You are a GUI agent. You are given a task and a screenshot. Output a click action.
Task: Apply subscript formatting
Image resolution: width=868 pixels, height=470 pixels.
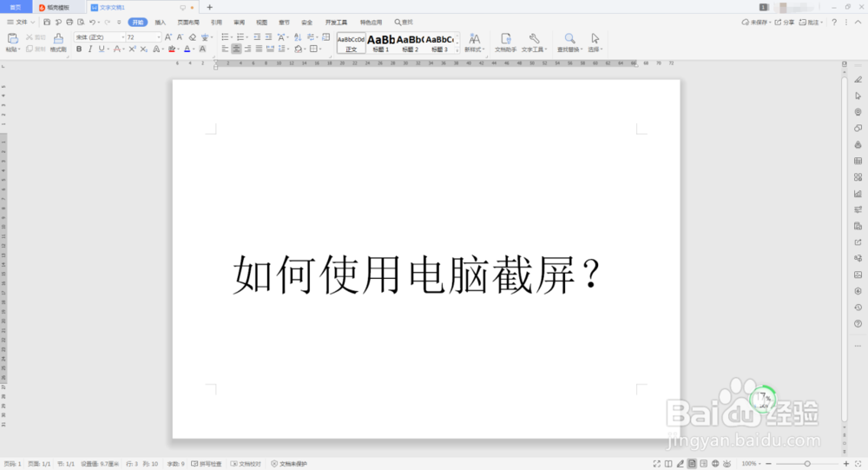[144, 50]
